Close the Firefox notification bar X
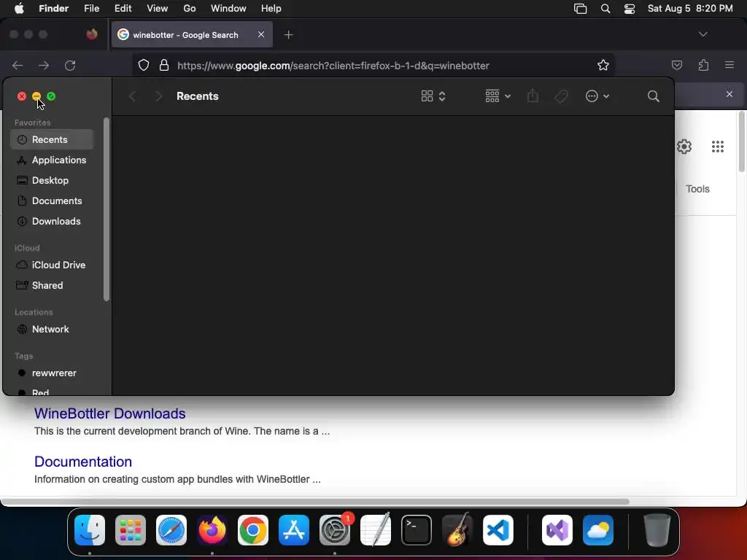The height and width of the screenshot is (560, 747). pyautogui.click(x=729, y=94)
